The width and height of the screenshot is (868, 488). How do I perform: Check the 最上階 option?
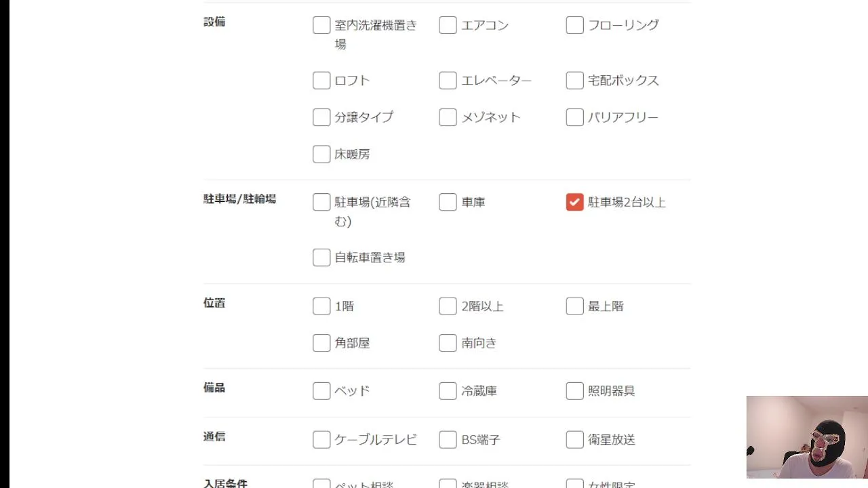[x=574, y=306]
